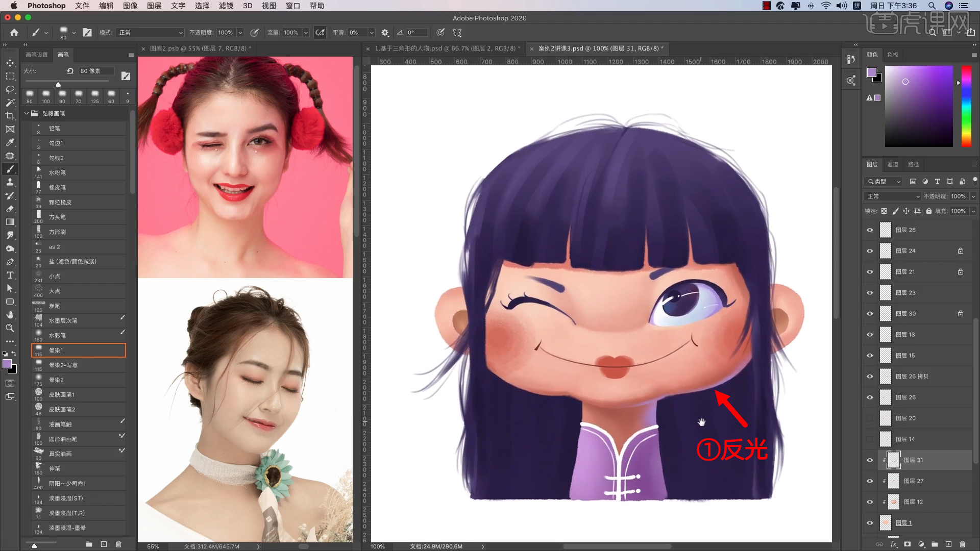Select the 铅笔 brush preset
This screenshot has height=551, width=980.
coord(79,129)
